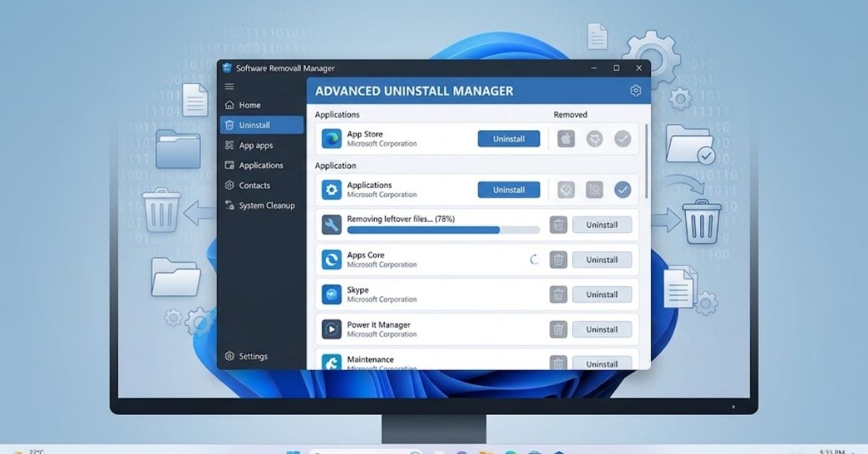Click 'Removed' column header

(x=571, y=114)
